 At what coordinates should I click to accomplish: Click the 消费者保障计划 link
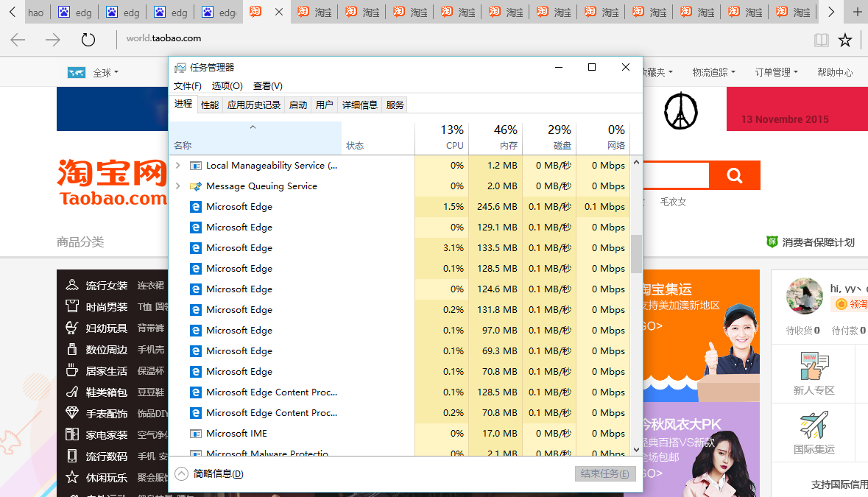[818, 242]
